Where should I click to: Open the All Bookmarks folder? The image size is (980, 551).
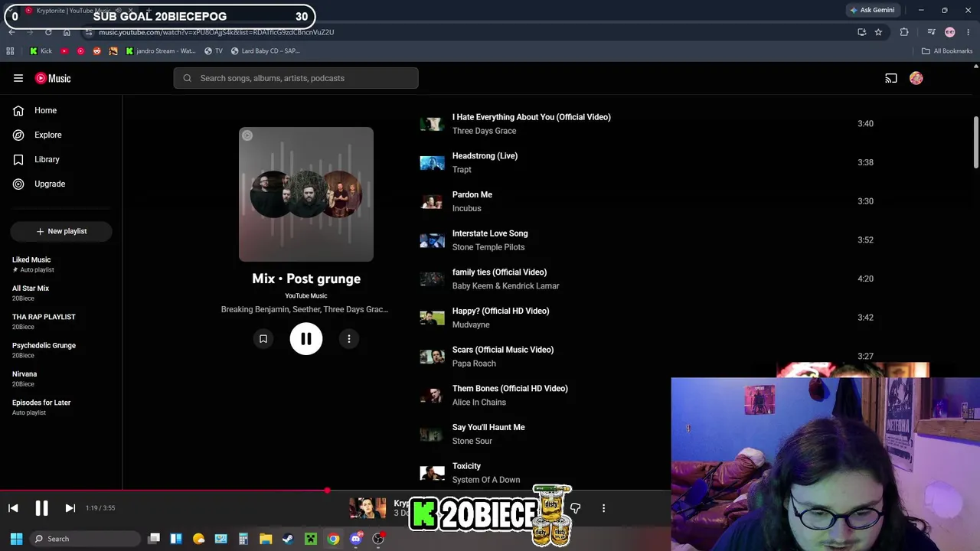pos(947,51)
